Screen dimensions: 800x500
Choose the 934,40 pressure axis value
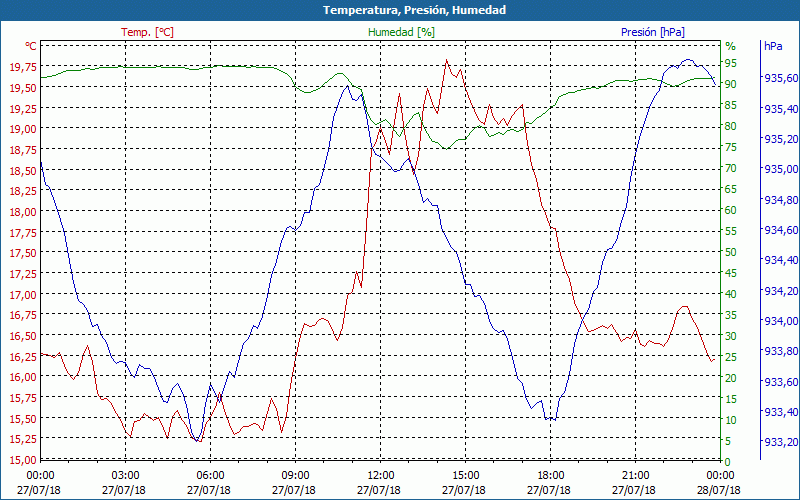[781, 260]
